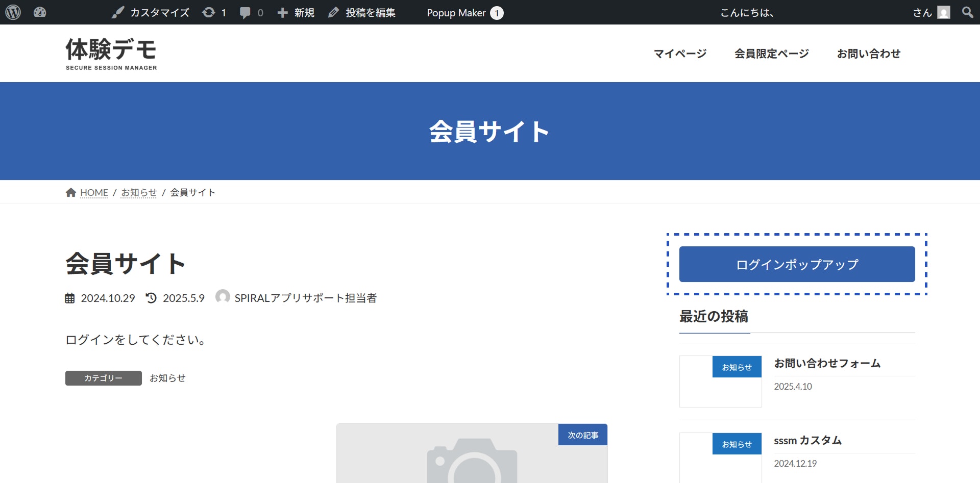This screenshot has height=483, width=980.
Task: Click the お知らせ badge on sssm カスタム thumbnail
Action: pyautogui.click(x=737, y=444)
